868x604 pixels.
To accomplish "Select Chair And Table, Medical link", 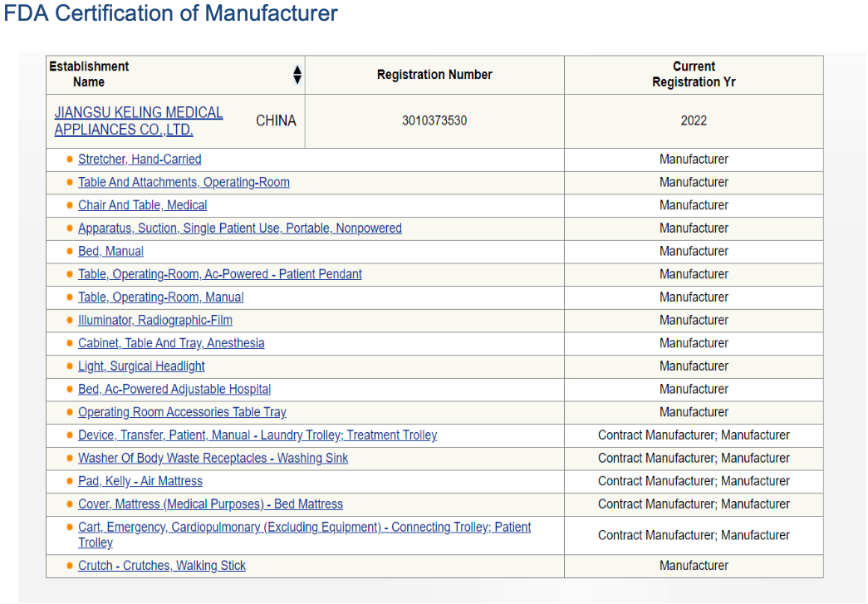I will coord(142,205).
